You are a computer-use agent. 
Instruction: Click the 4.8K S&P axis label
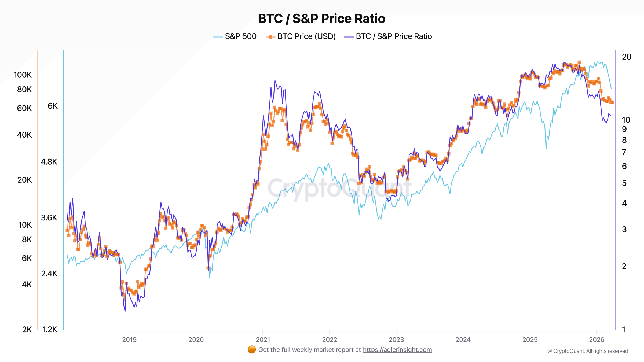tap(49, 162)
